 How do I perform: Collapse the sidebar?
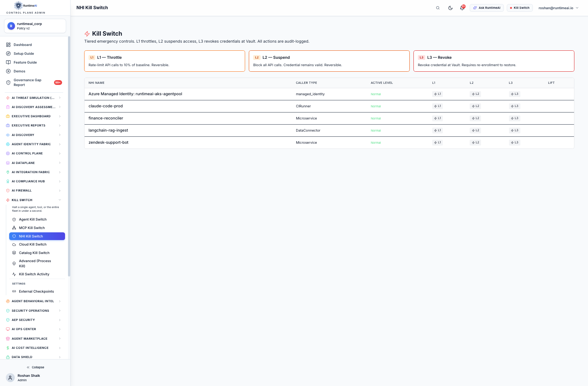click(x=35, y=367)
